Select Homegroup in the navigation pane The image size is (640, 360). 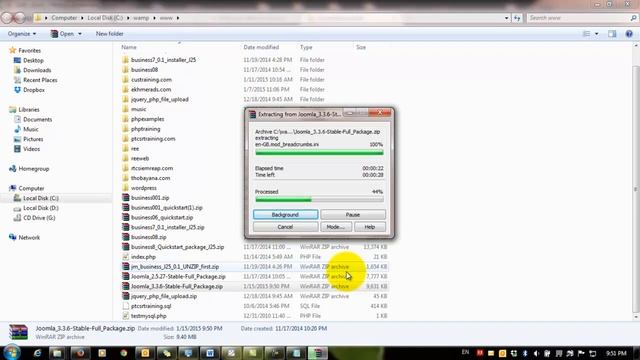(33, 169)
